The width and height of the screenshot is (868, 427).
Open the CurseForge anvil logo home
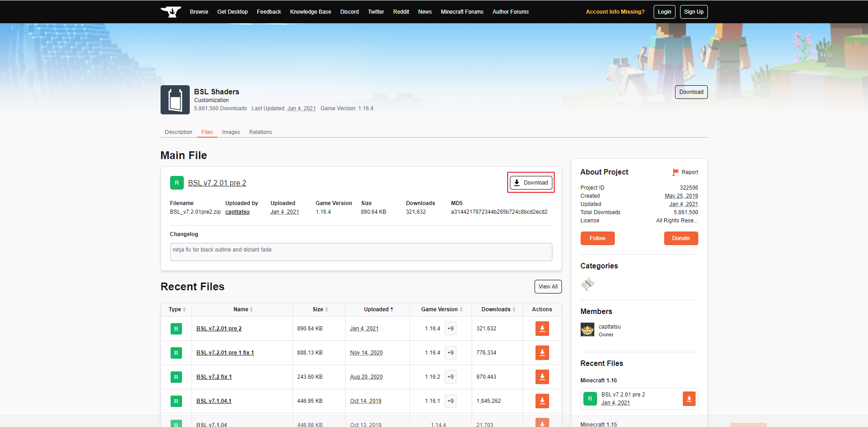[171, 12]
